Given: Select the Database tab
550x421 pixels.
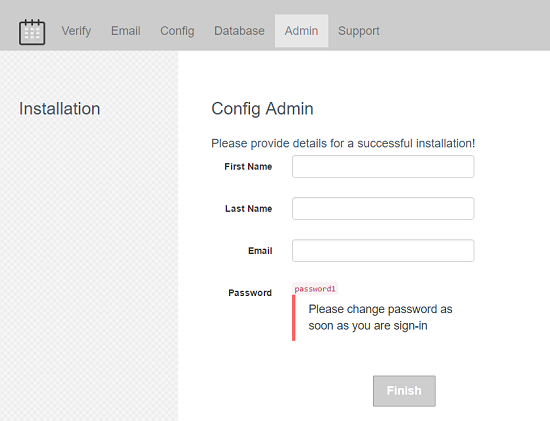Looking at the screenshot, I should pyautogui.click(x=239, y=31).
